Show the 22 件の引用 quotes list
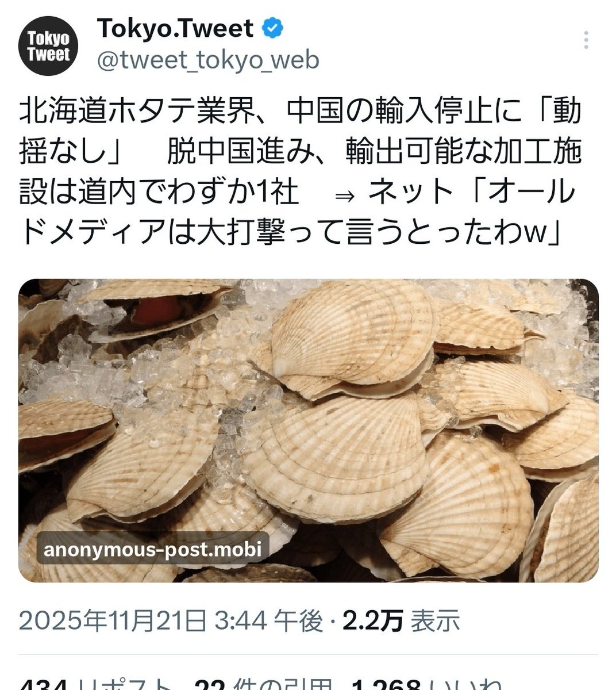Image resolution: width=616 pixels, height=690 pixels. pyautogui.click(x=264, y=684)
